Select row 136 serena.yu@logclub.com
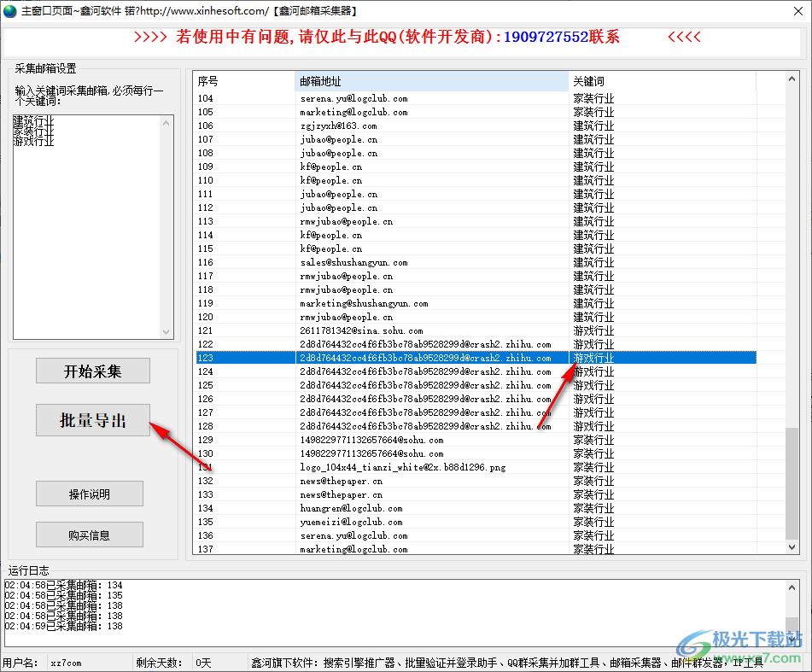 [x=476, y=536]
